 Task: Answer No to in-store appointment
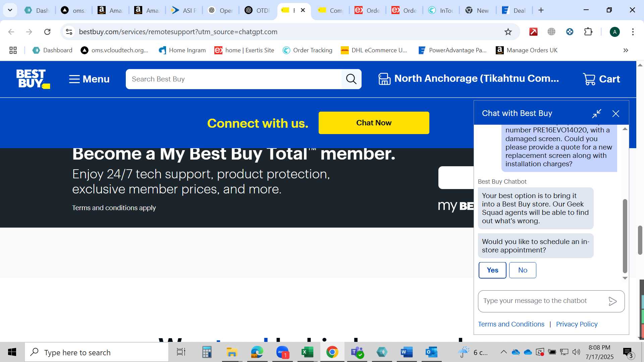point(523,270)
